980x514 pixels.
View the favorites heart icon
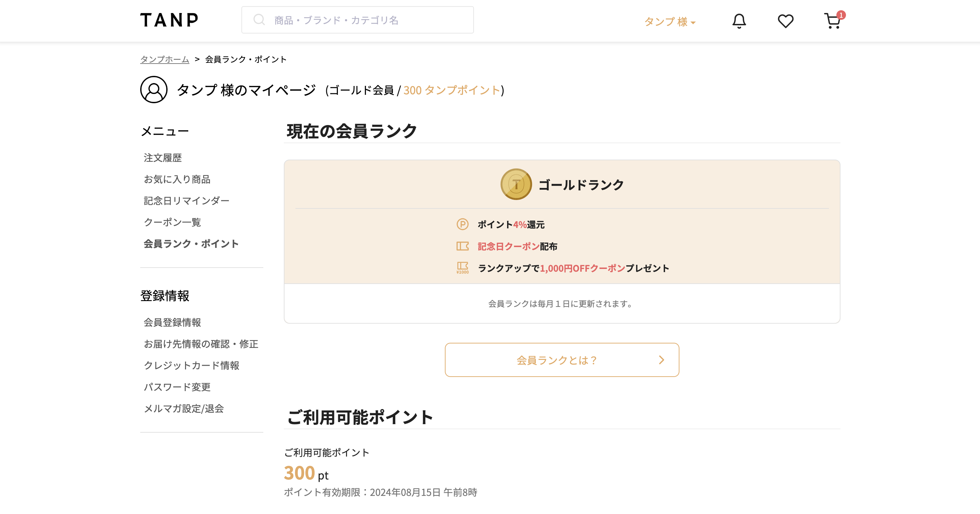[x=785, y=21]
